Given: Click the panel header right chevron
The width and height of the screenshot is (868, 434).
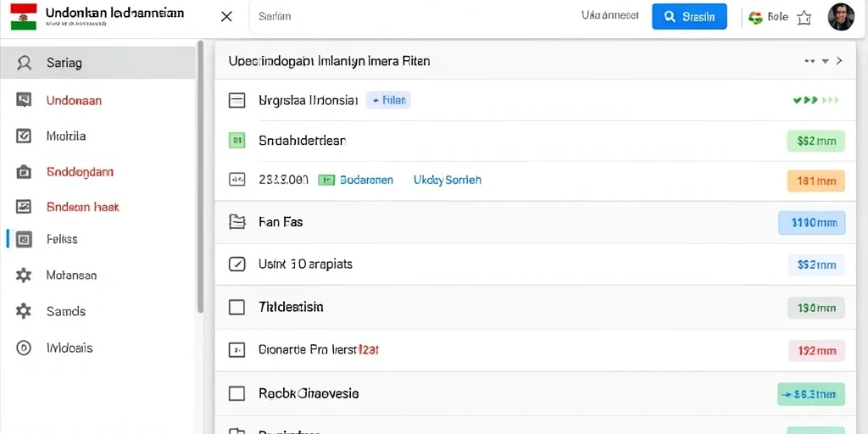Looking at the screenshot, I should coord(839,61).
